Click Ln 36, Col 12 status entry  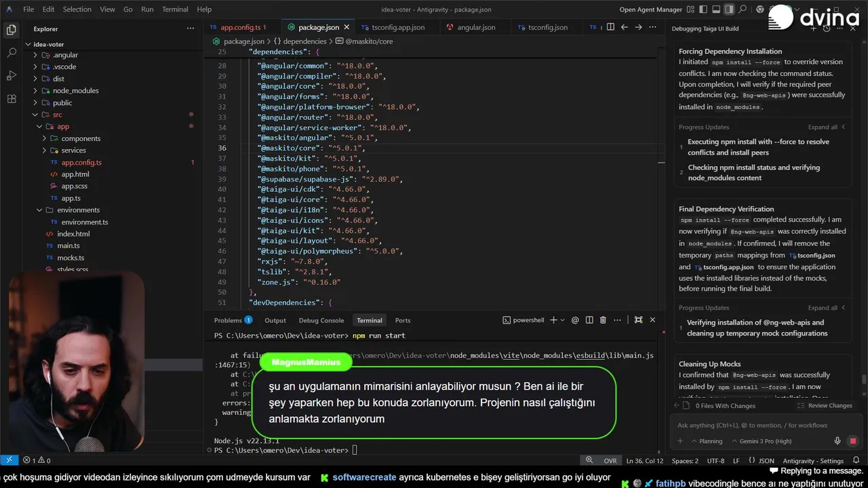click(x=645, y=461)
